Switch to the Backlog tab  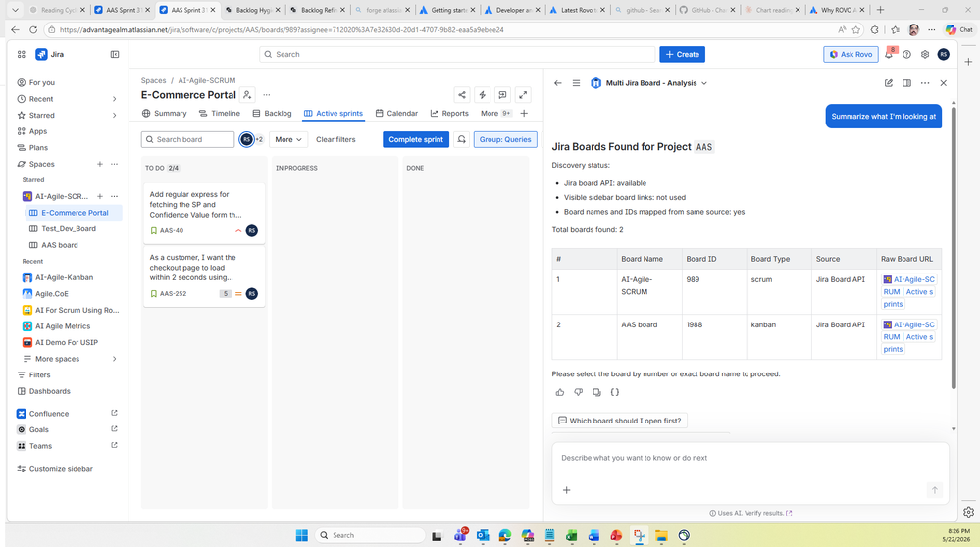pyautogui.click(x=272, y=114)
